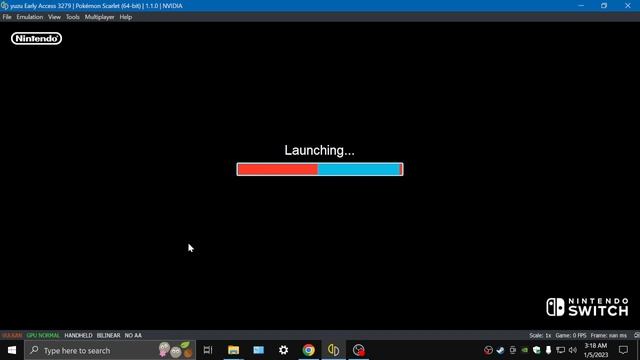Open the Tools menu

tap(73, 17)
